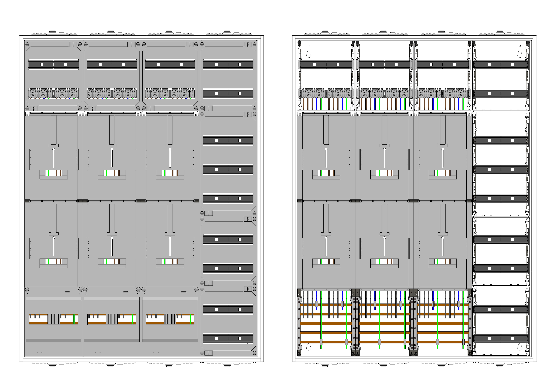Click small slot at bottom of closed cabinet's bottom-left panel

coord(40,352)
